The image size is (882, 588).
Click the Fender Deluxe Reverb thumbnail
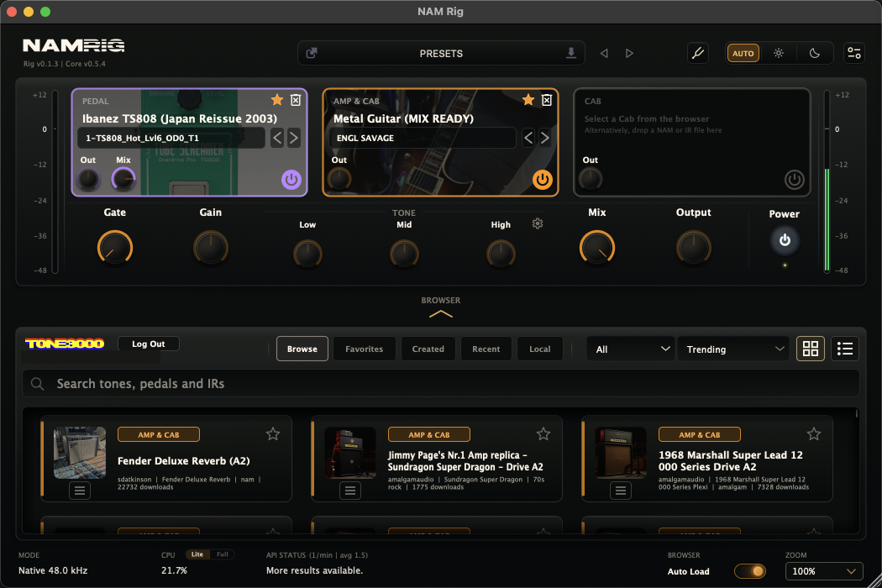[80, 453]
